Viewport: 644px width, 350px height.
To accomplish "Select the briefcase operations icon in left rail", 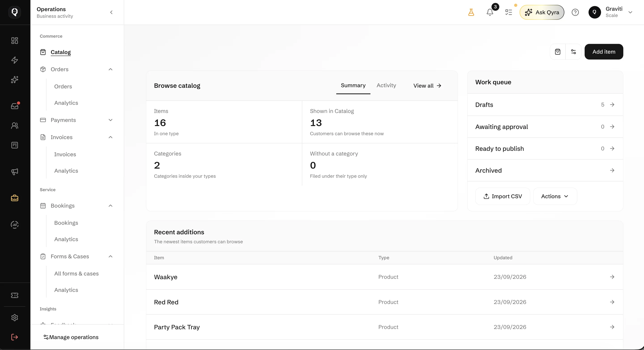I will pos(15,198).
